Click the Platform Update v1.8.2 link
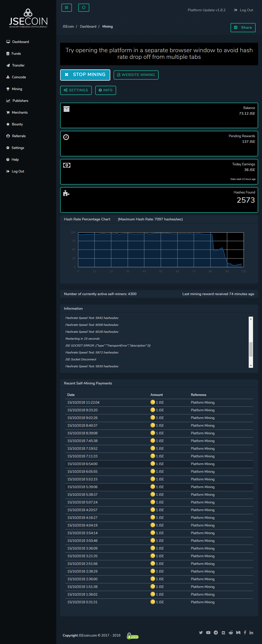 click(207, 10)
